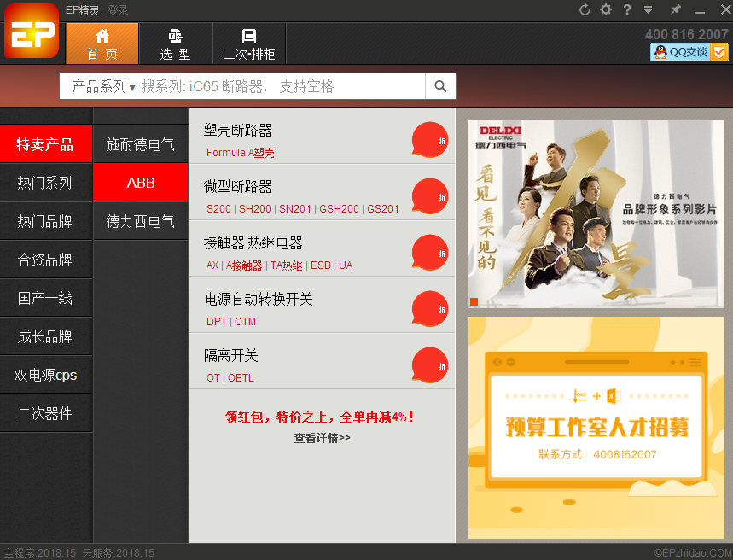Choose 施耐德电气 brand
The image size is (733, 560).
click(x=140, y=144)
